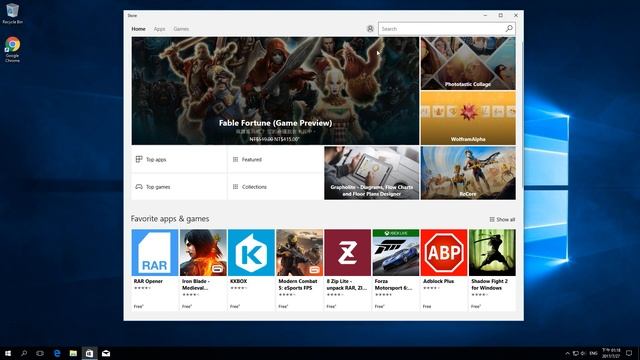Open the Collections section
The width and height of the screenshot is (640, 360).
(275, 187)
